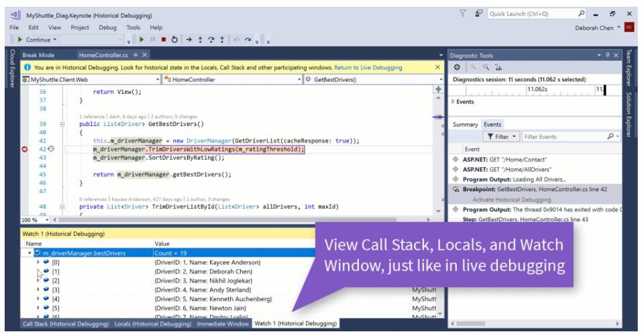This screenshot has height=336, width=644.
Task: Open the Project menu
Action: (x=80, y=27)
